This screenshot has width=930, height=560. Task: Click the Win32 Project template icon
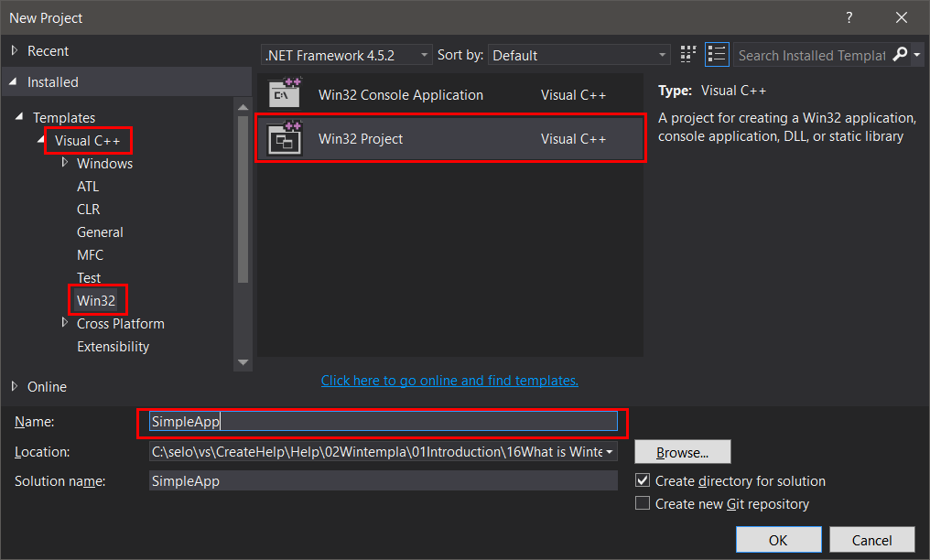click(285, 138)
